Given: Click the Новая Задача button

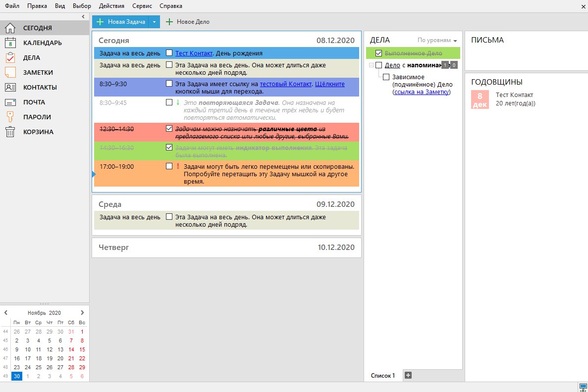Looking at the screenshot, I should tap(121, 22).
